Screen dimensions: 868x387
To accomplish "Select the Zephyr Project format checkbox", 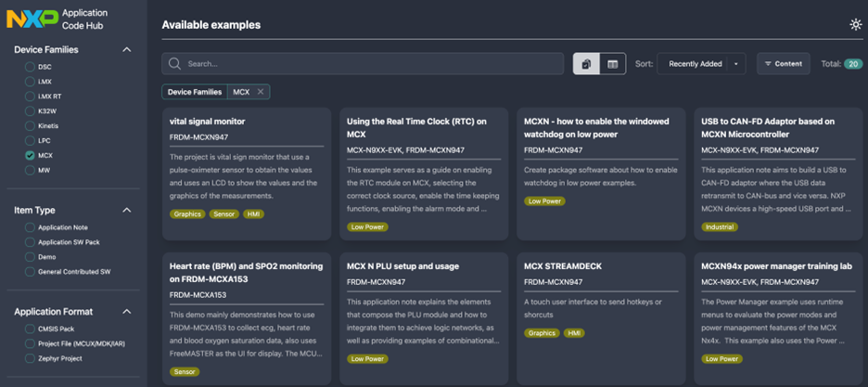I will point(31,358).
